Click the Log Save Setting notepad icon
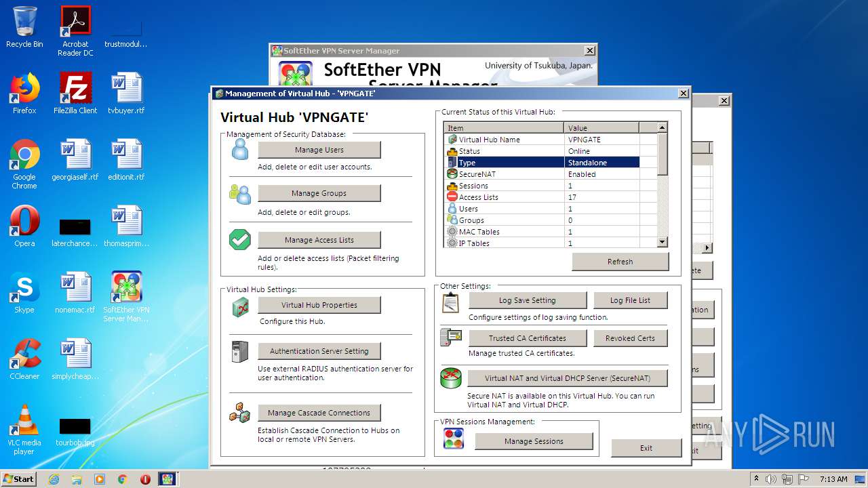Viewport: 868px width, 488px height. [x=451, y=302]
